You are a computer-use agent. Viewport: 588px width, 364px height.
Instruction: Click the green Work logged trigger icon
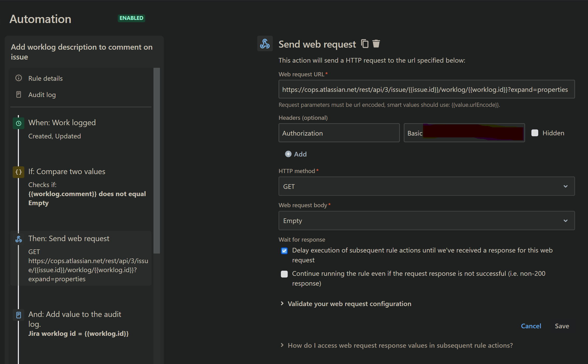click(19, 123)
